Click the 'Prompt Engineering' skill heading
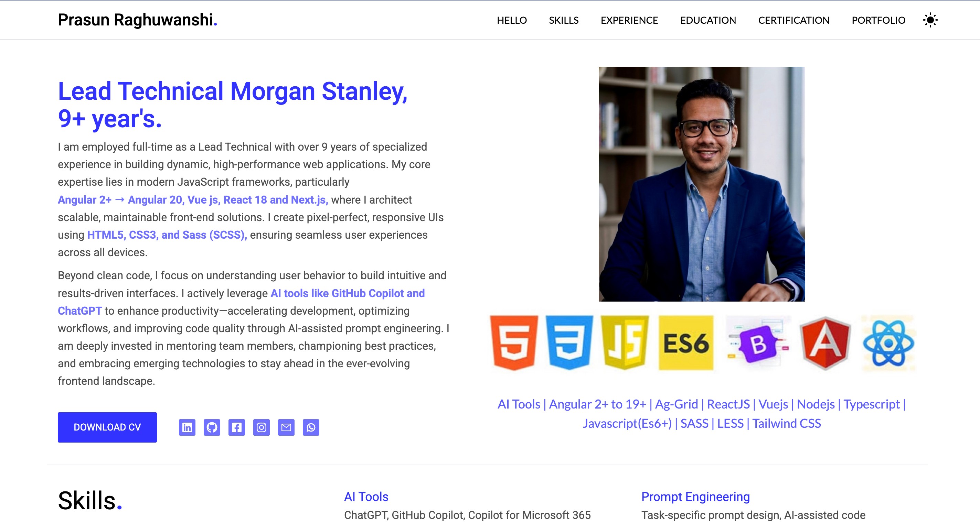Image resolution: width=980 pixels, height=522 pixels. (x=695, y=497)
